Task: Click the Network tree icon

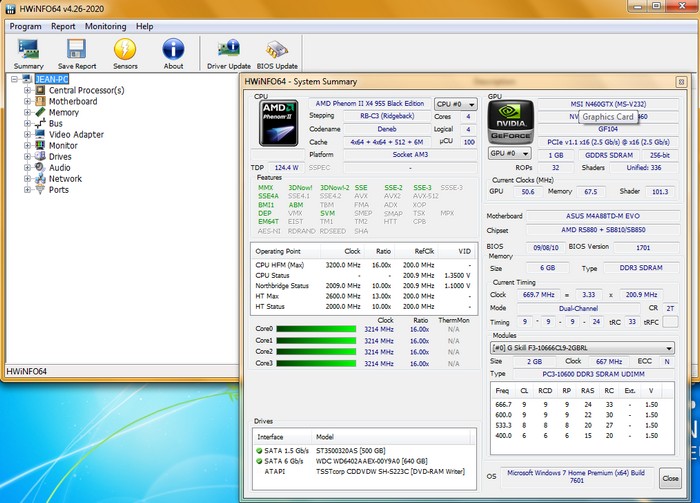Action: click(40, 179)
